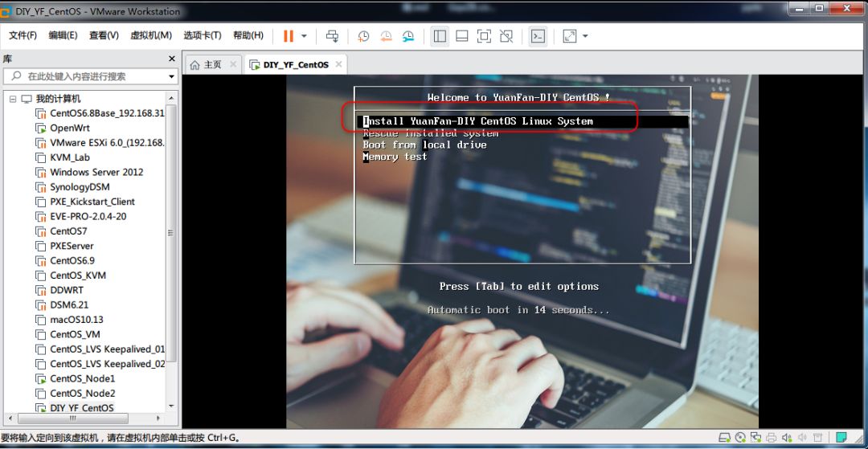Image resolution: width=868 pixels, height=449 pixels.
Task: Pause the running virtual machine
Action: (289, 36)
